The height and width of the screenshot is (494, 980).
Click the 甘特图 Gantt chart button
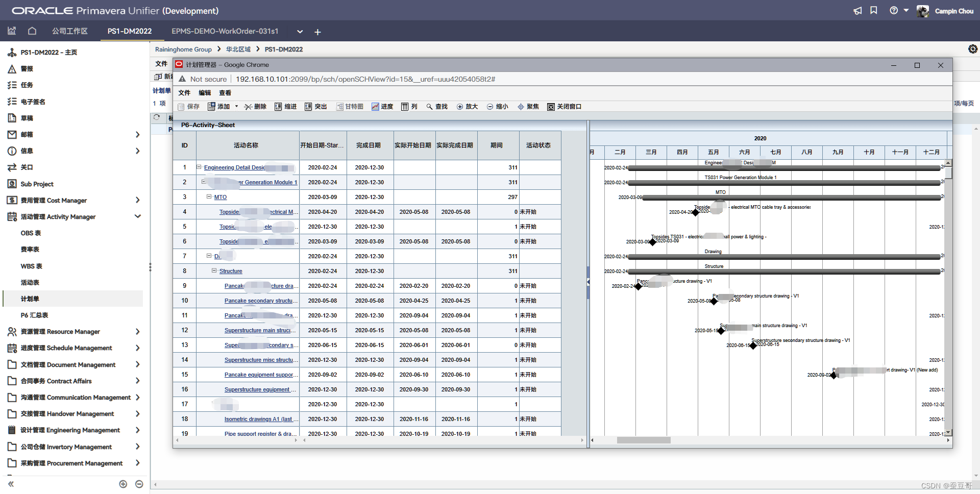click(350, 107)
